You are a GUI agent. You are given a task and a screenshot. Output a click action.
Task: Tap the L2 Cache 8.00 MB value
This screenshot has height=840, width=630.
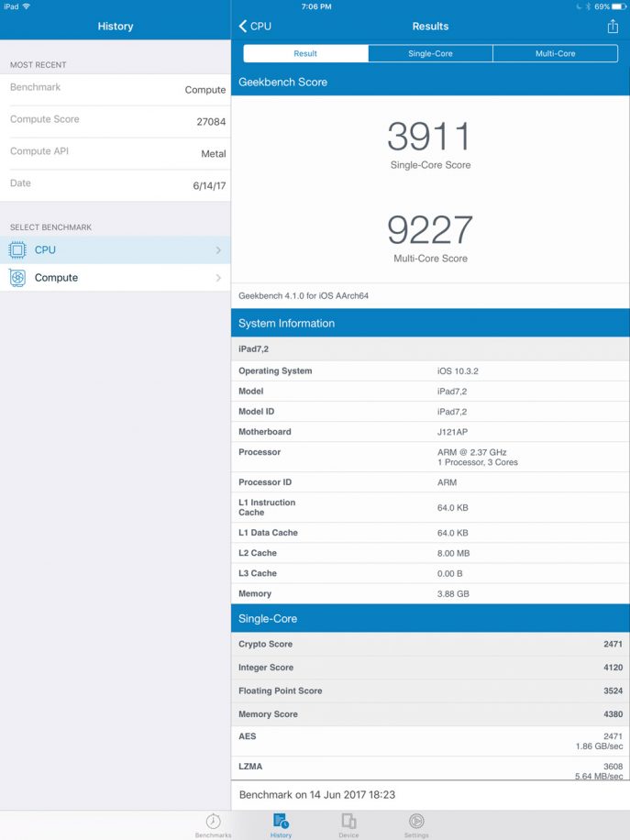453,553
